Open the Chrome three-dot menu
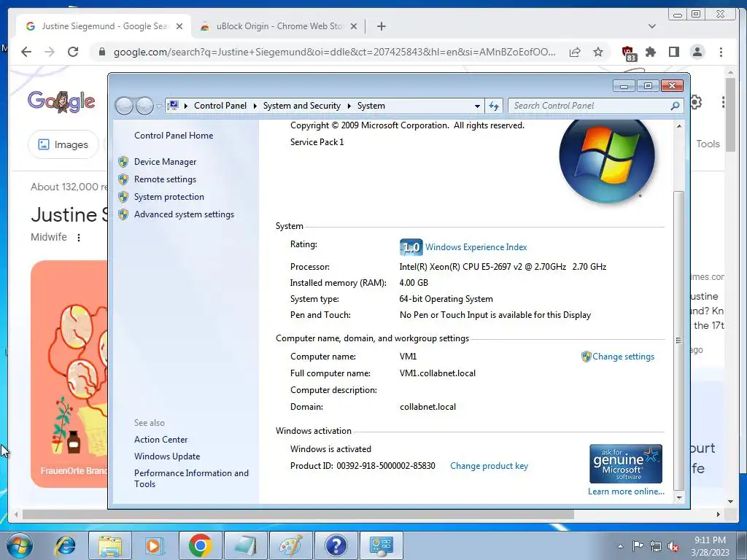 click(721, 52)
